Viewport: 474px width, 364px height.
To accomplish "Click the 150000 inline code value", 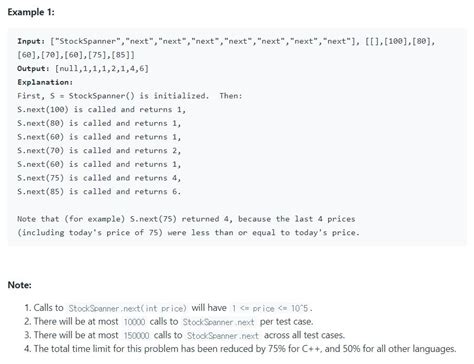I will tap(136, 336).
